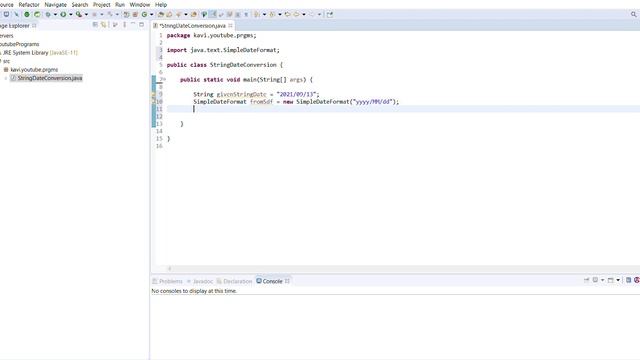640x360 pixels.
Task: Click the toolbar search magnifier at far right
Action: 633,14
